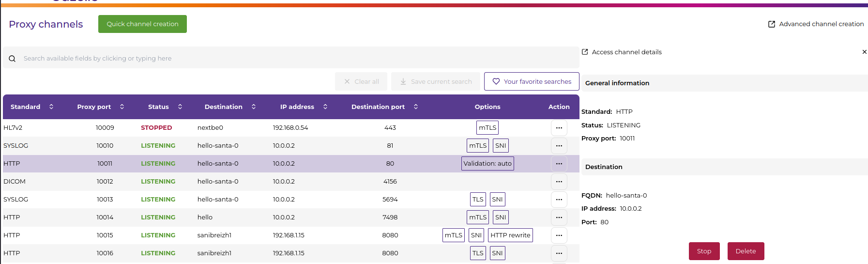The image size is (868, 264).
Task: Open three-dot menu for port 10015 row
Action: pyautogui.click(x=559, y=235)
